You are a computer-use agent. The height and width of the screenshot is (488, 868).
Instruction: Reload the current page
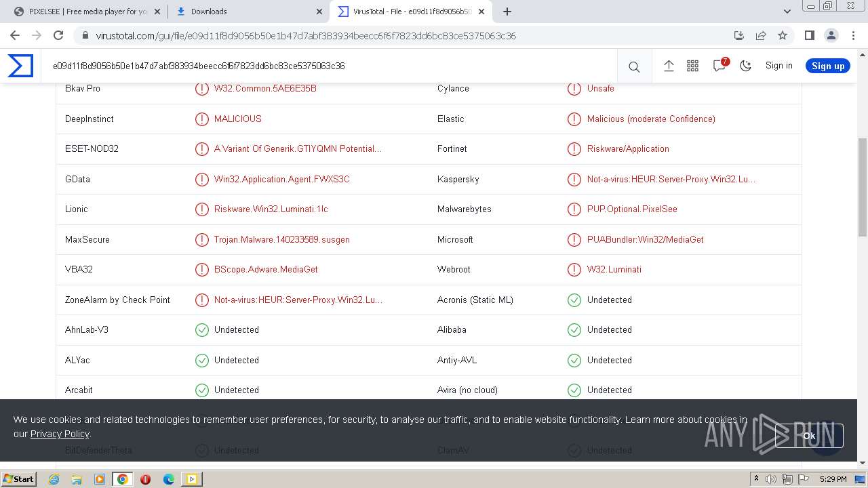point(58,36)
